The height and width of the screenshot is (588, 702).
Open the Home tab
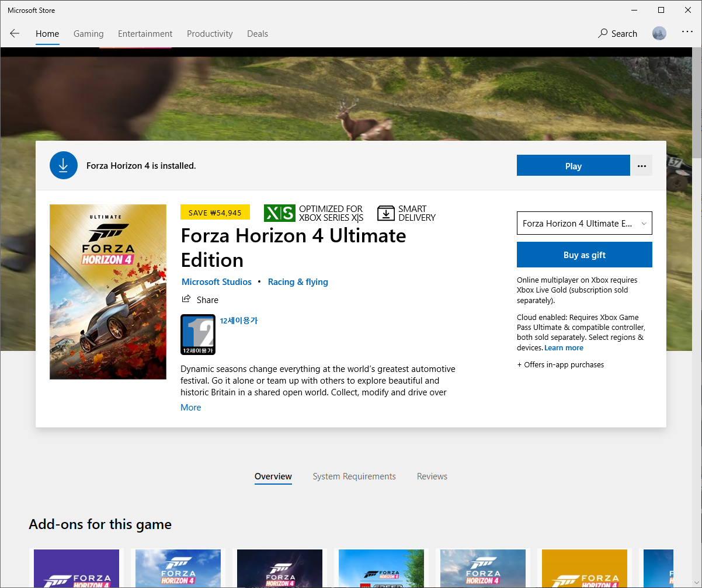tap(47, 34)
